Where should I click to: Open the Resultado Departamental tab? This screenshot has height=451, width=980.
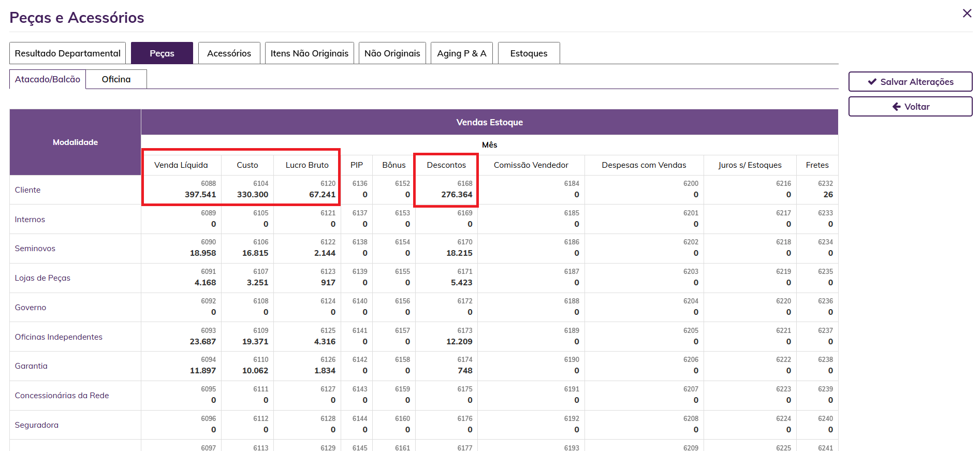click(67, 53)
